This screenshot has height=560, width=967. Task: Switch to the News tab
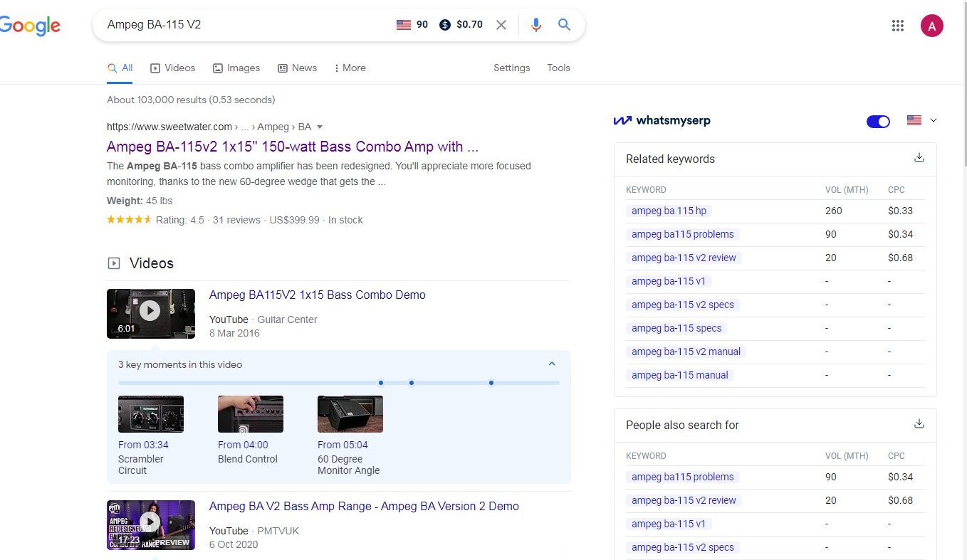297,68
